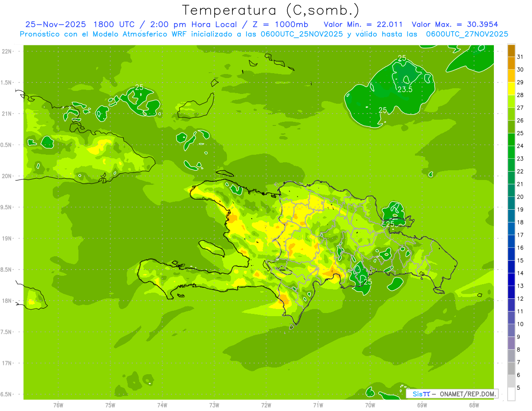Pick the dark orange legend swatch above 31
Viewport: 532px width, 411px height.
(x=511, y=51)
